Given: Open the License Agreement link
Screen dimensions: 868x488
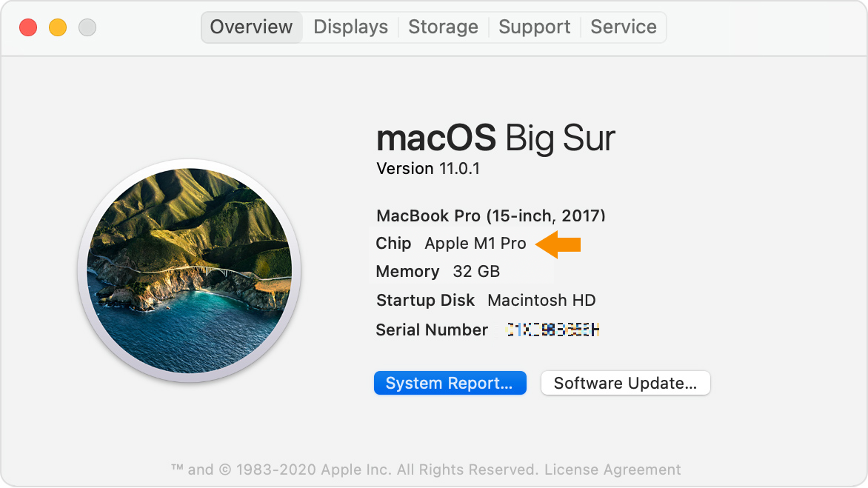Looking at the screenshot, I should [612, 469].
